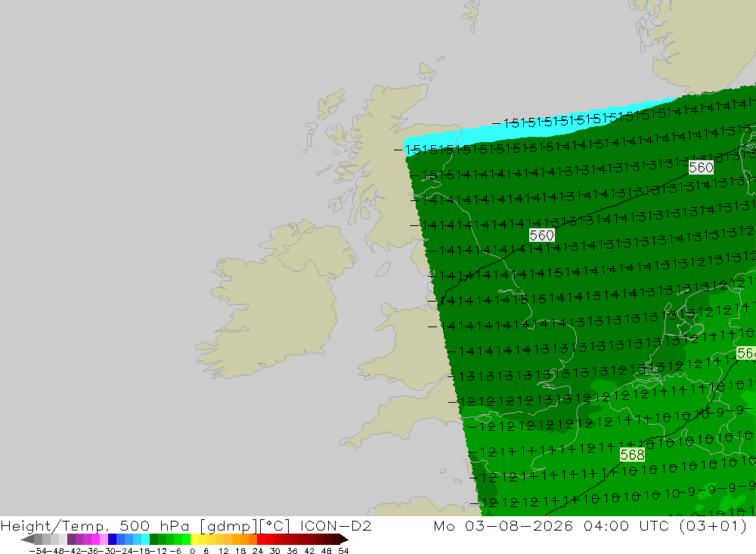Viewport: 756px width, 554px height.
Task: Pick the darkest green swatch in the legend
Action: coord(153,540)
